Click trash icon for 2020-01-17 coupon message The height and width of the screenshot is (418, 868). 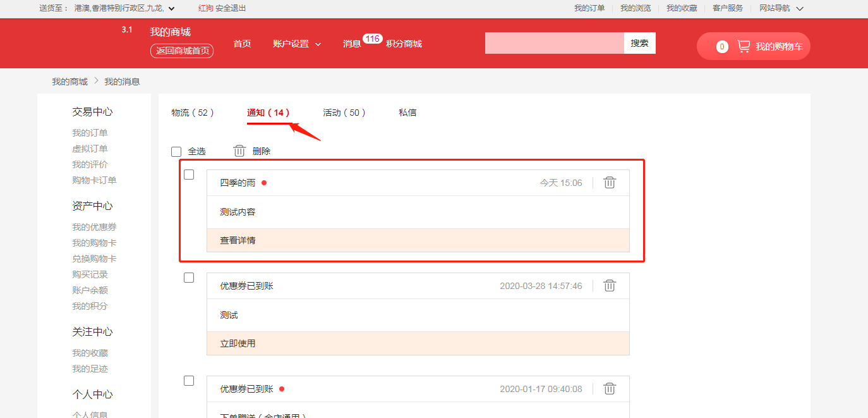[x=609, y=389]
